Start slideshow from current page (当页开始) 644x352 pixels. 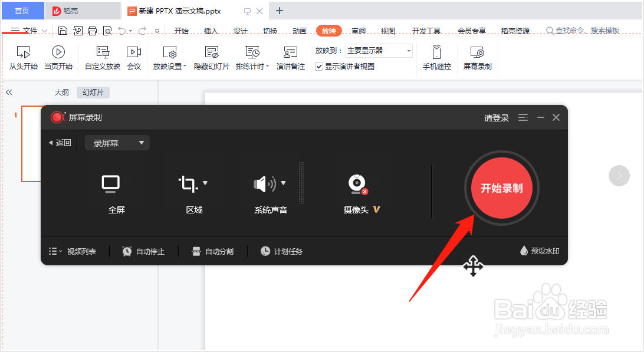(58, 58)
